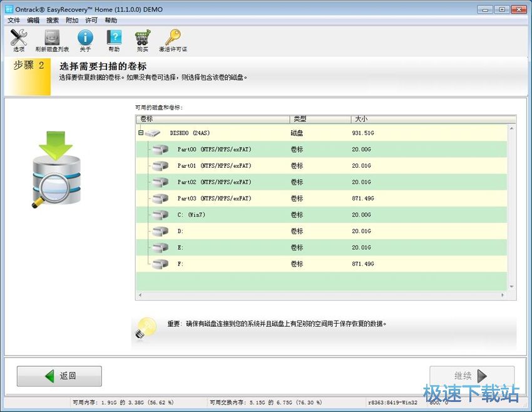Screen dimensions: 532x412
Task: Open the 选项 options tool icon
Action: click(19, 38)
